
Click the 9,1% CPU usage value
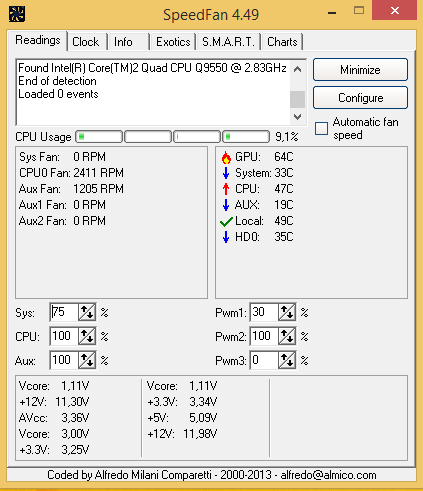pos(287,137)
